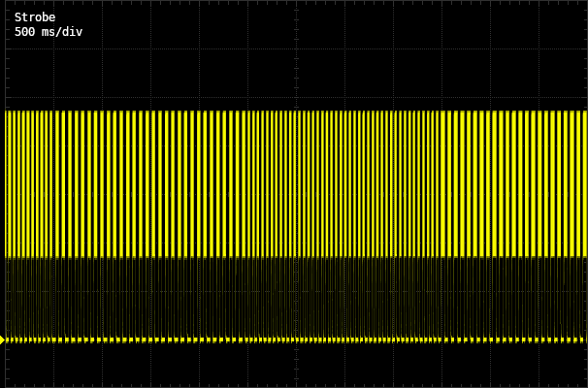Click the dense yellow waveform band center
The width and height of the screenshot is (588, 388).
pos(294,184)
